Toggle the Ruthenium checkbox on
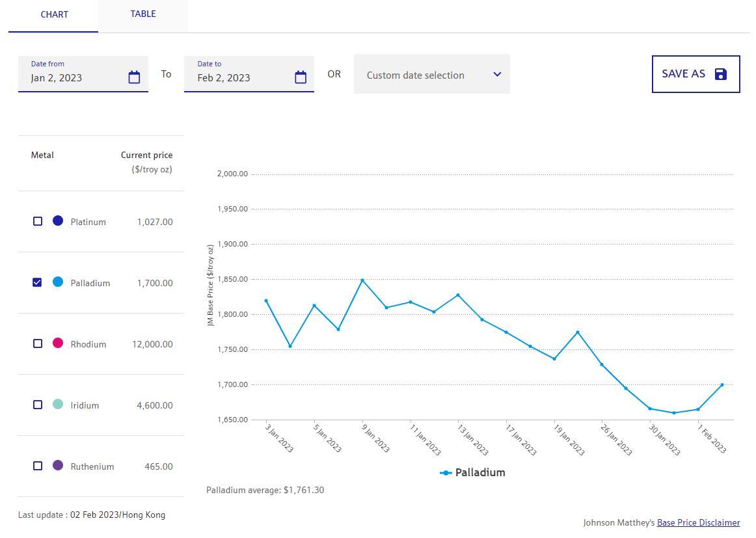756x538 pixels. coord(38,466)
